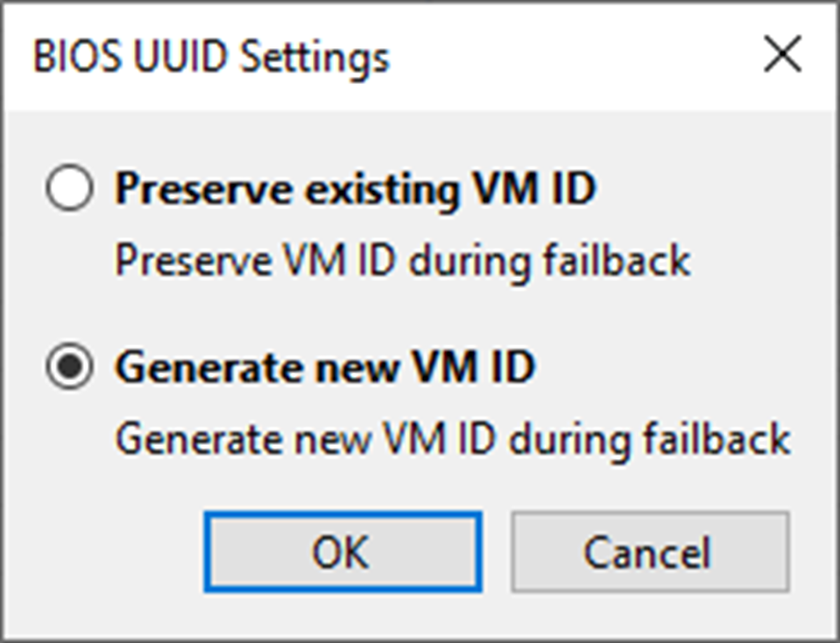Click the bold 'Generate new VM ID' label

click(x=324, y=368)
